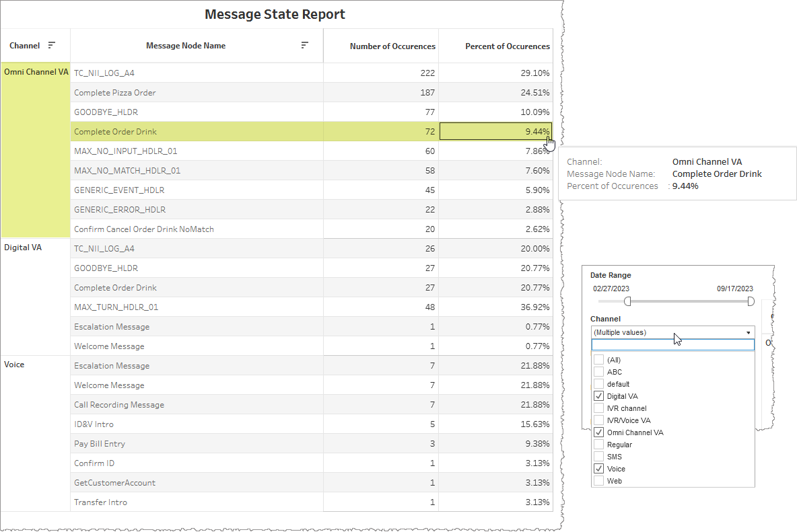Click the Date Range slider left handle

click(x=625, y=302)
